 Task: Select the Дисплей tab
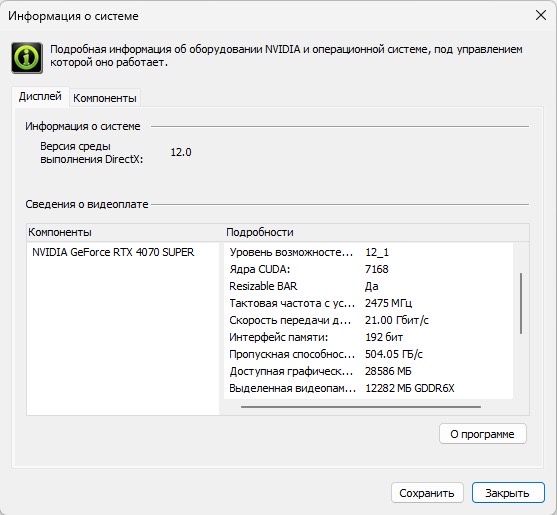point(40,96)
